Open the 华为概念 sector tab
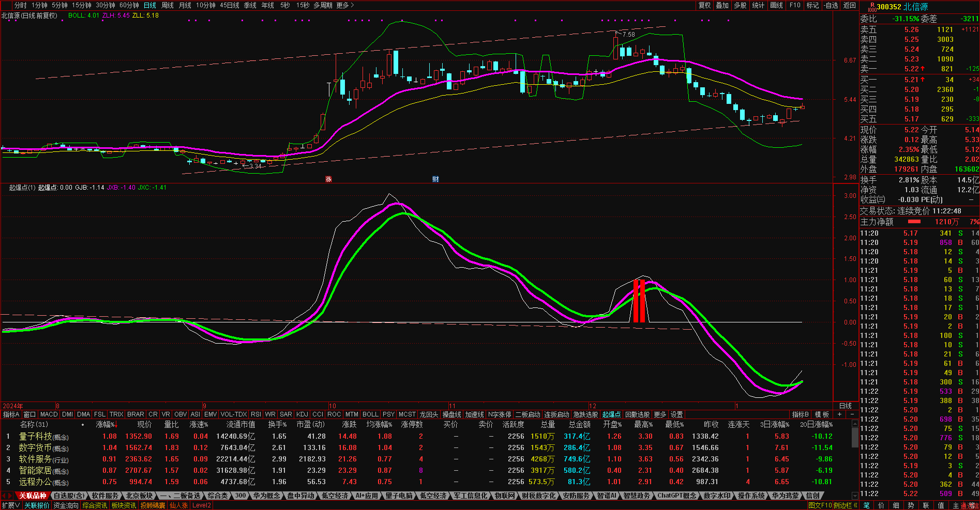980x510 pixels. coord(266,496)
